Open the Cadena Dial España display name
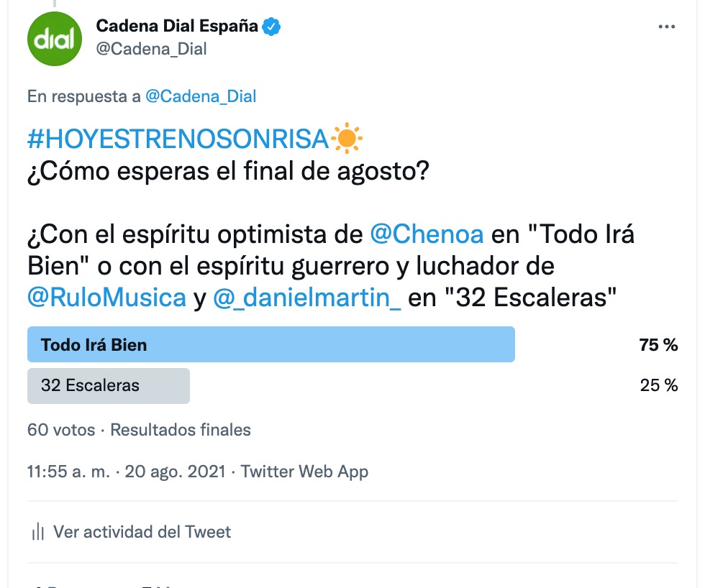 pos(177,27)
